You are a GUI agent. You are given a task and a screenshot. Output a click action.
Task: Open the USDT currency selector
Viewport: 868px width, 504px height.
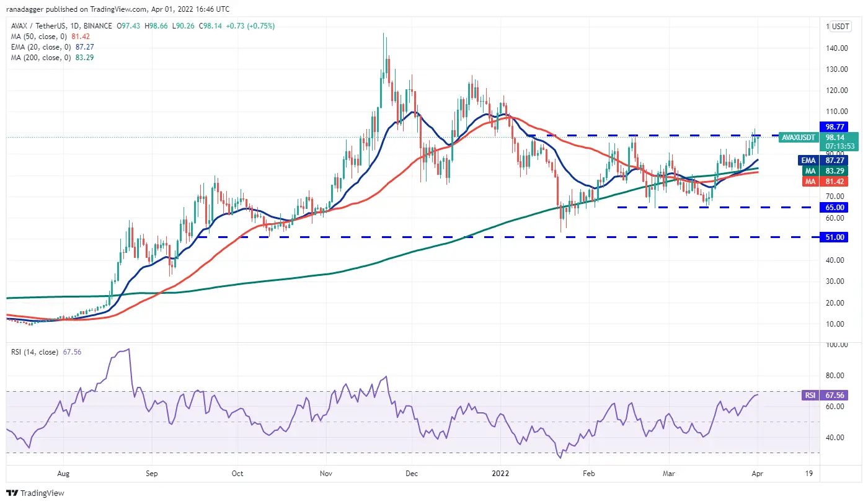pos(841,27)
